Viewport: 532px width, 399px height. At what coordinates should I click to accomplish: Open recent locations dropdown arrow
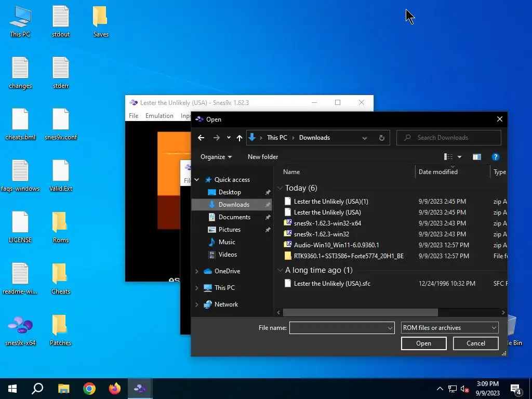(x=229, y=137)
